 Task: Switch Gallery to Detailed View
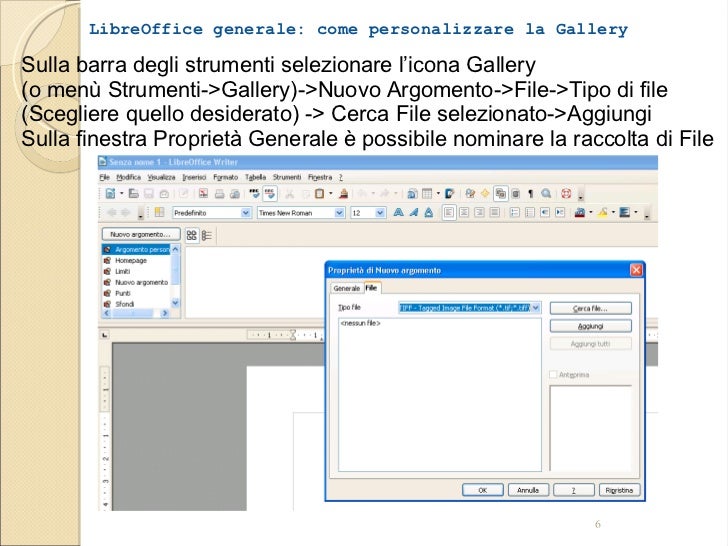[x=207, y=235]
